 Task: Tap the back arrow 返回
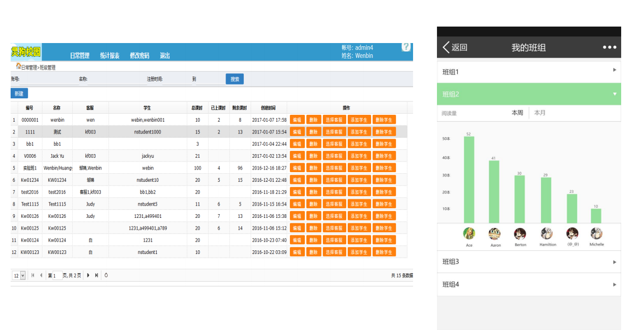click(455, 47)
